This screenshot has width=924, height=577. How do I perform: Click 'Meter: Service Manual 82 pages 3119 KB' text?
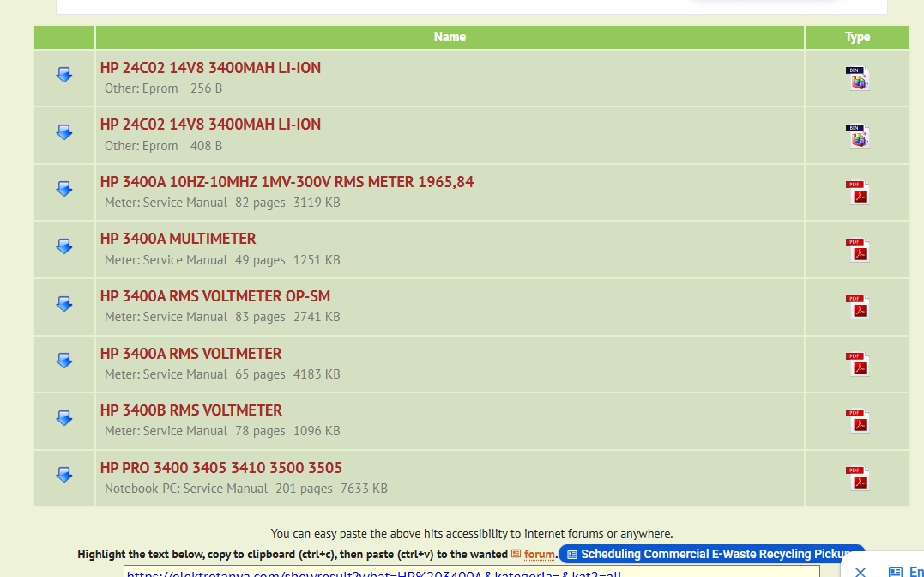222,203
